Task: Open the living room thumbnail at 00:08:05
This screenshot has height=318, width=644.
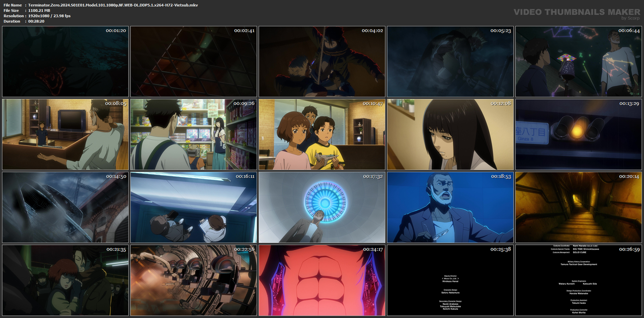Action: [65, 134]
